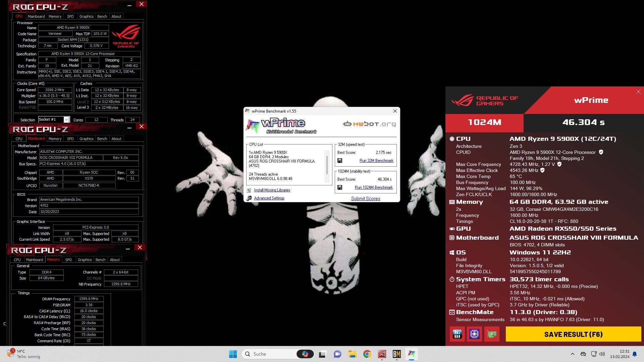Open Graphics tab in top CPU-Z window

point(86,16)
